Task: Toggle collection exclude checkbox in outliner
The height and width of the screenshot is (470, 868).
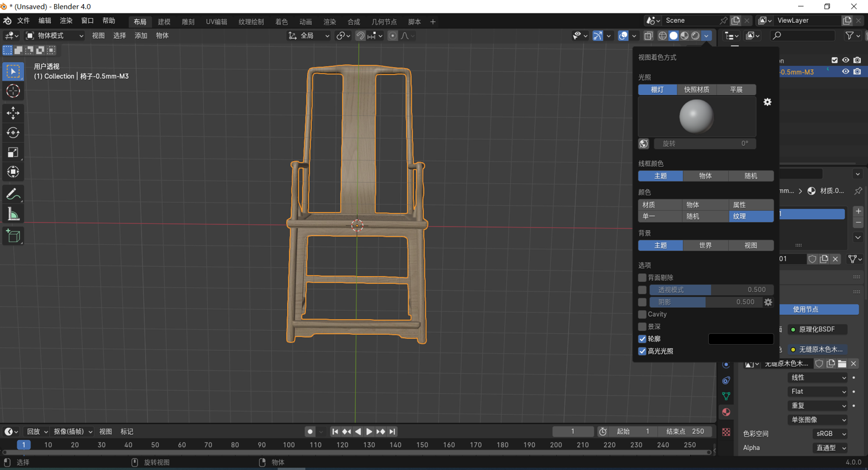Action: [835, 60]
